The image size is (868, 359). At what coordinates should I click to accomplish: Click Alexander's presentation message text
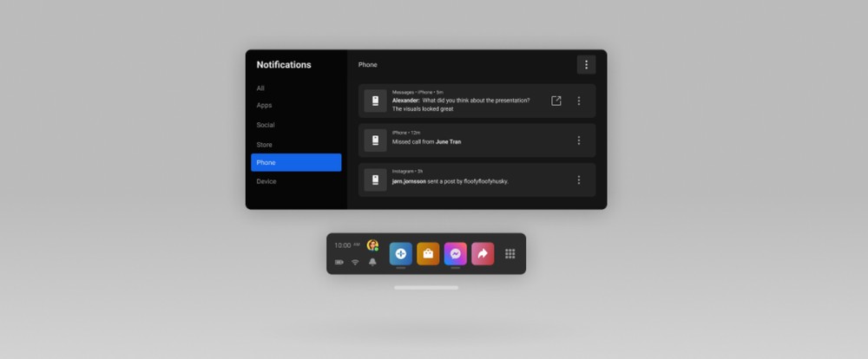point(461,105)
